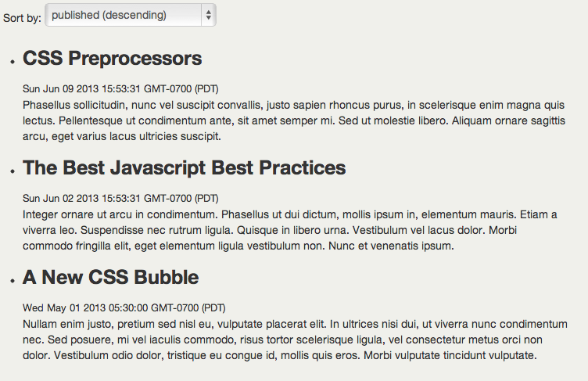
Task: Open the Sort by dropdown
Action: [x=131, y=15]
